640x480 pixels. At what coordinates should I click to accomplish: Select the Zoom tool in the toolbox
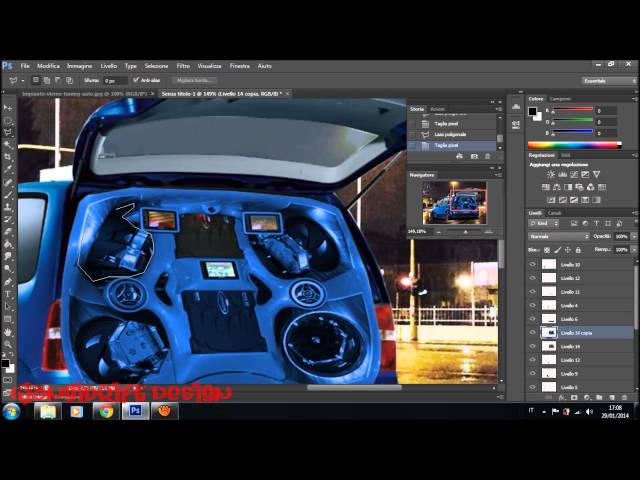point(8,344)
